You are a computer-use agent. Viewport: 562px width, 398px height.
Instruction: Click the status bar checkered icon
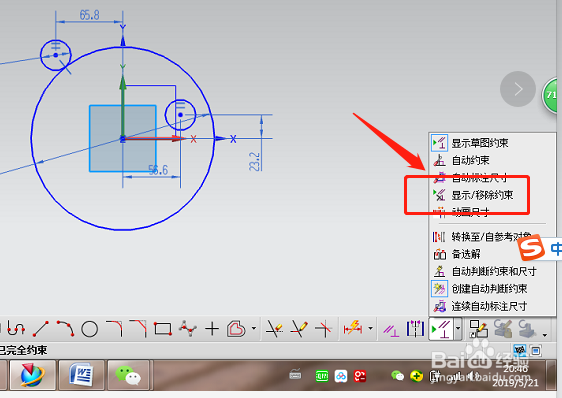[520, 350]
